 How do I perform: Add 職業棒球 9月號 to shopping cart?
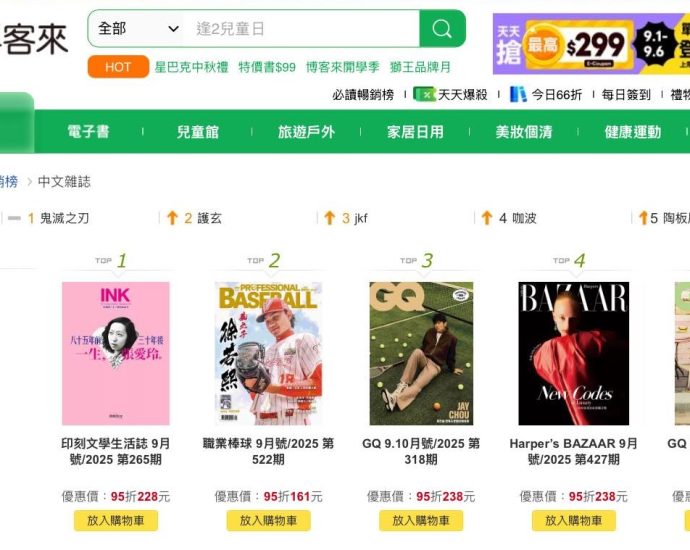(268, 521)
